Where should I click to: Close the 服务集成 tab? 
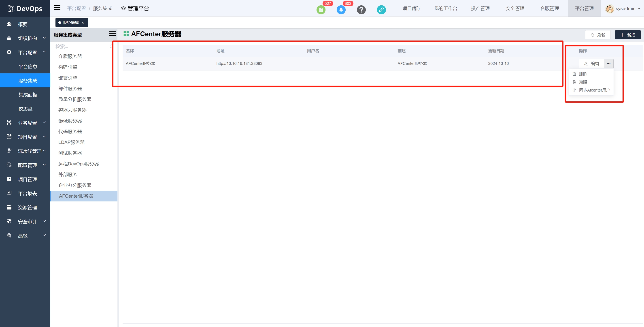(83, 23)
